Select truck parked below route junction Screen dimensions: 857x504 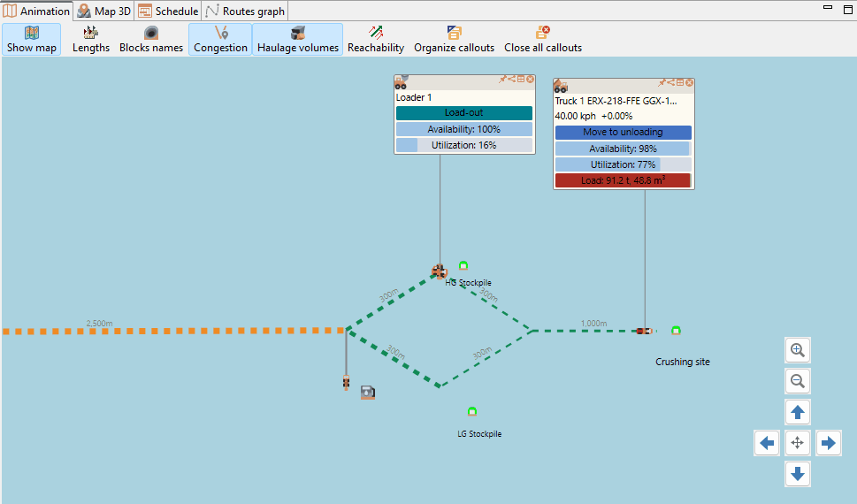tap(346, 382)
